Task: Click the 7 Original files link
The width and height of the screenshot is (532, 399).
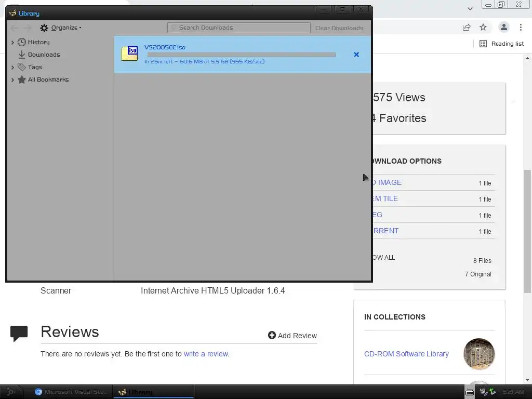Action: click(478, 274)
